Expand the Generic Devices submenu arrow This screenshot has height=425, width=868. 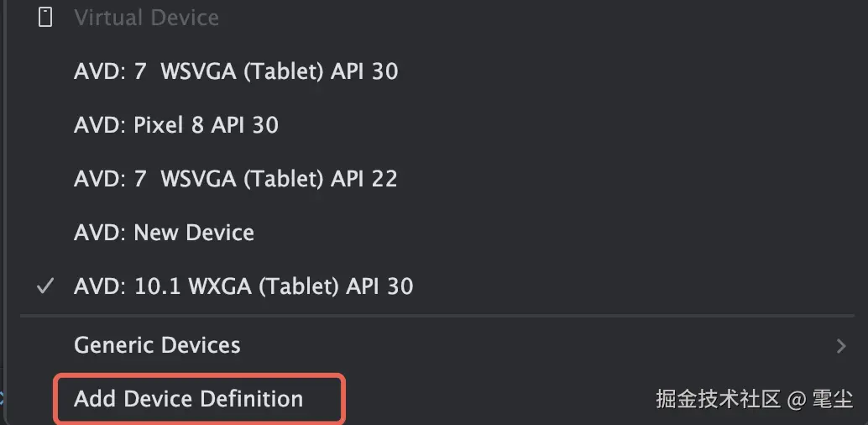click(841, 346)
